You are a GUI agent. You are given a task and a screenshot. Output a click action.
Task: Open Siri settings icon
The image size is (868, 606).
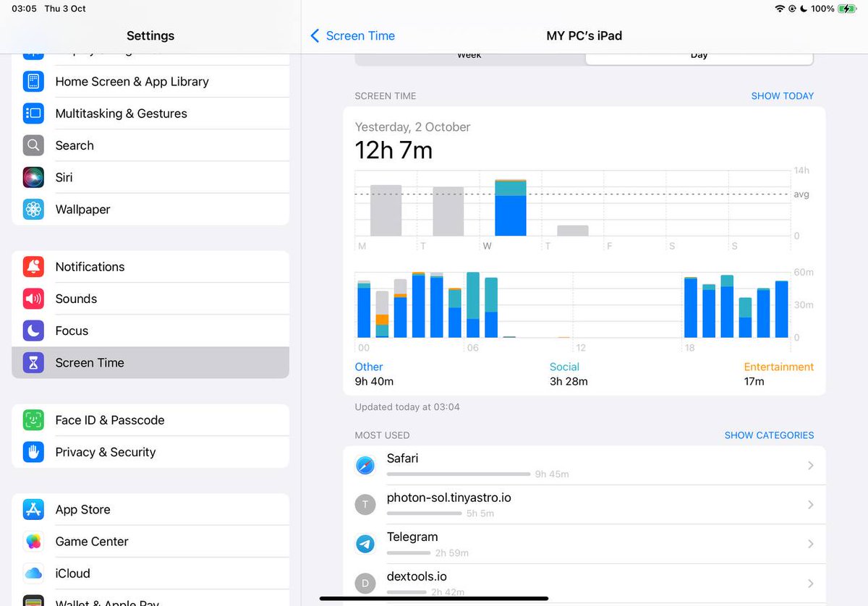coord(33,177)
